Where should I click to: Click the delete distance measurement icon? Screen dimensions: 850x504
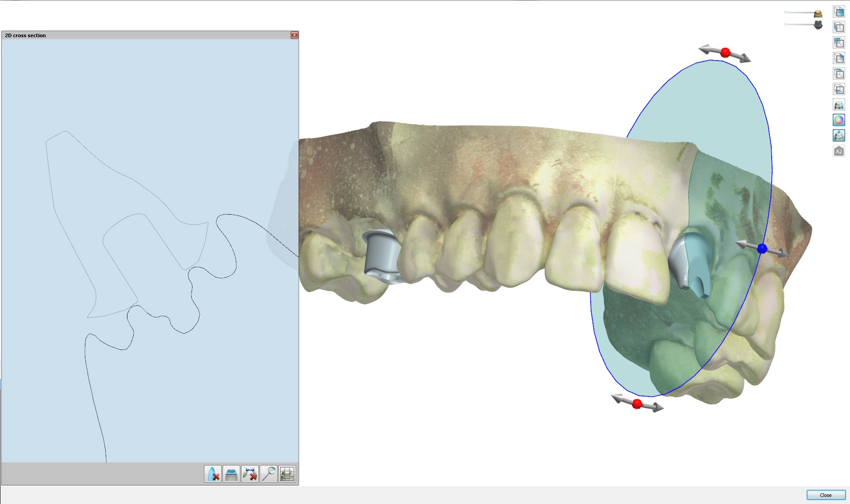(250, 474)
